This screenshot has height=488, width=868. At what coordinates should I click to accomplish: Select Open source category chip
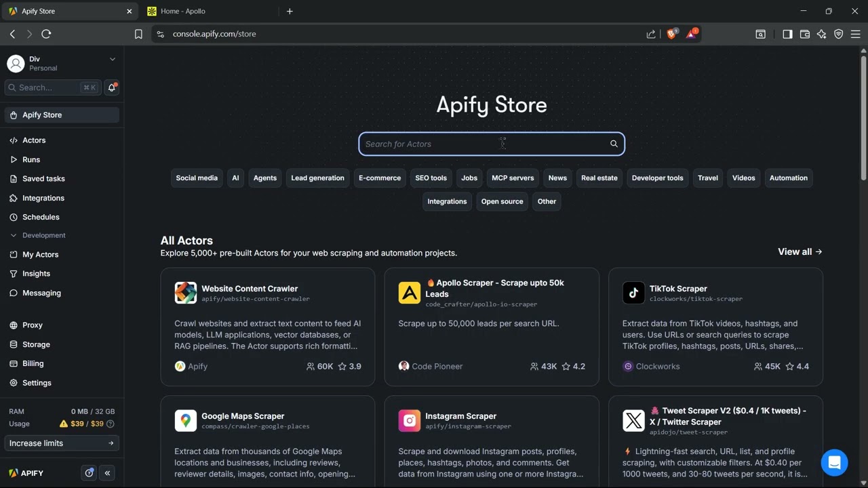coord(502,201)
